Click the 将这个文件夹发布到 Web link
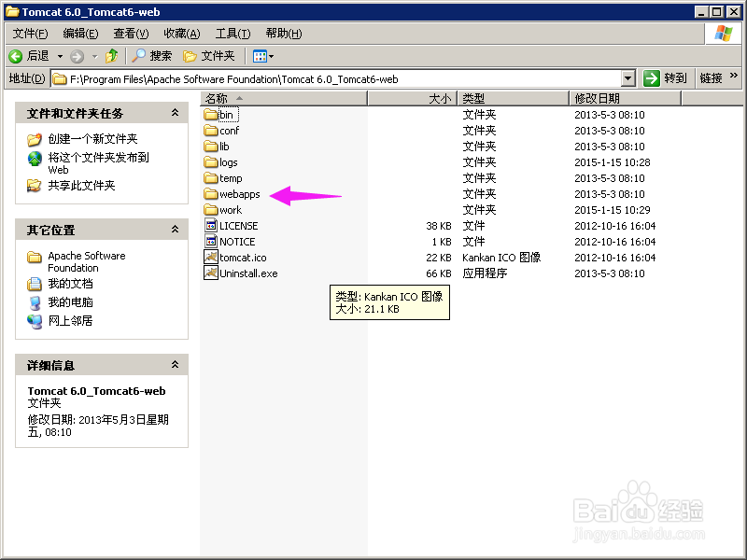The width and height of the screenshot is (747, 560). pos(99,163)
